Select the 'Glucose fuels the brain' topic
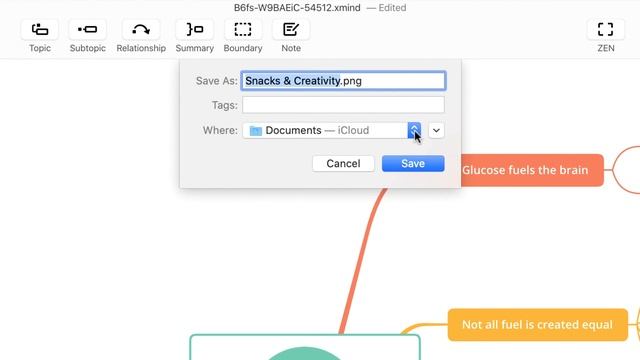640x360 pixels. [532, 170]
